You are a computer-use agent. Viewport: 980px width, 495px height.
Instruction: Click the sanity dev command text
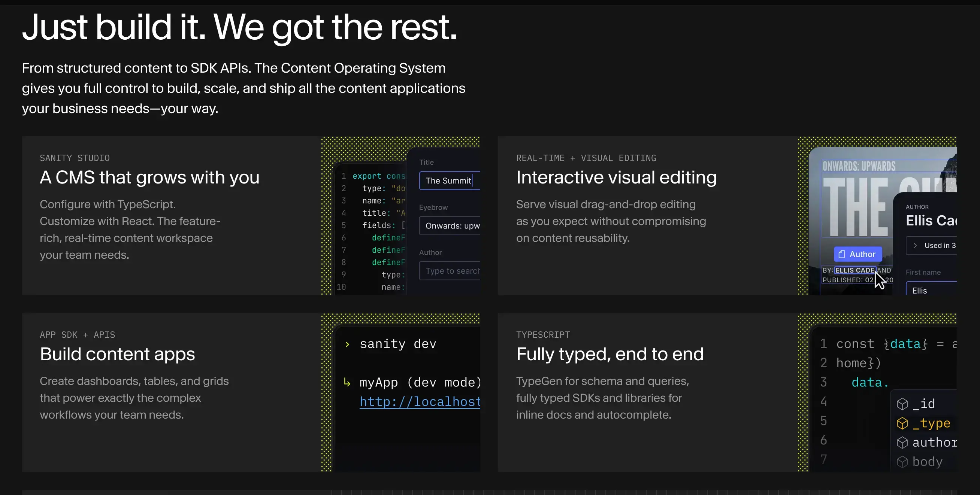(398, 344)
